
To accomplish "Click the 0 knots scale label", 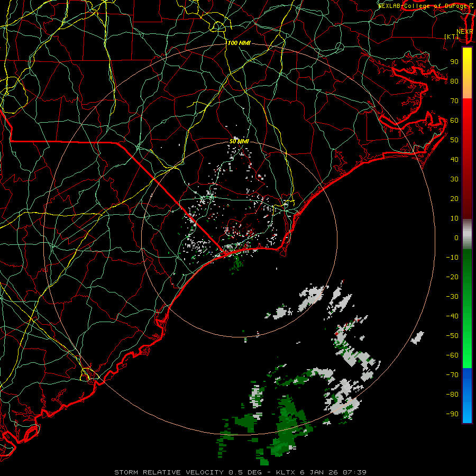I will (x=456, y=238).
